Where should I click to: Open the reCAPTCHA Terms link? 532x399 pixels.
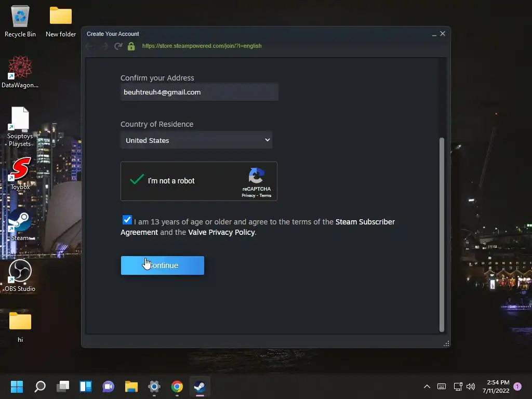tap(265, 195)
